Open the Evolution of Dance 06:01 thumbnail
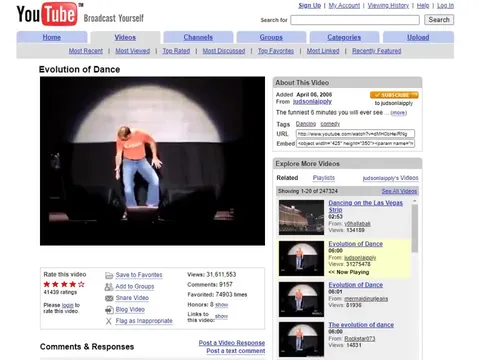Image resolution: width=480 pixels, height=360 pixels. [x=301, y=299]
